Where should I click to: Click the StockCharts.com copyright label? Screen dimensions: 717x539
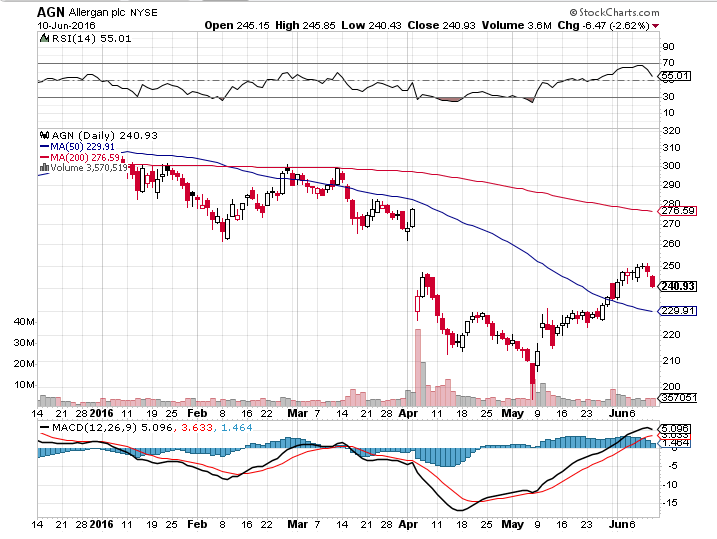coord(615,12)
